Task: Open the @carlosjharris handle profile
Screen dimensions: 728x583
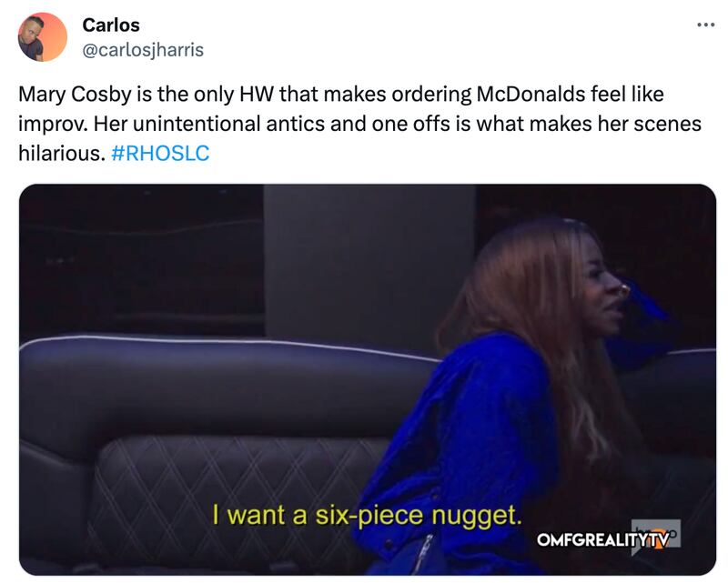Action: pos(143,50)
